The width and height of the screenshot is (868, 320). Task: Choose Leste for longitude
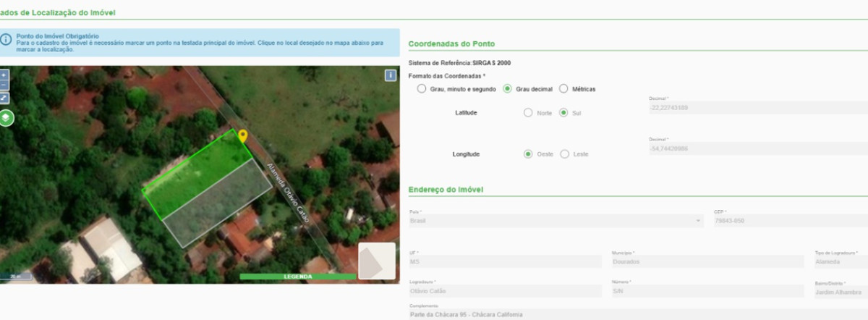565,154
